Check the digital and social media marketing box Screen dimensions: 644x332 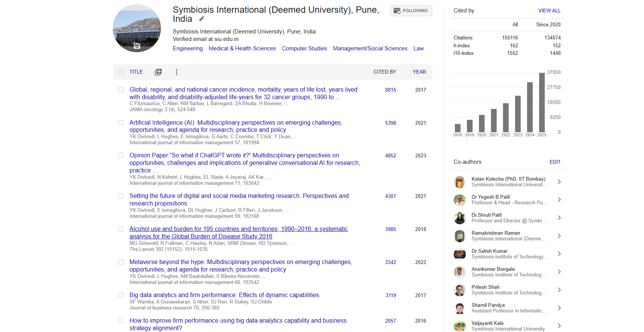coord(121,196)
